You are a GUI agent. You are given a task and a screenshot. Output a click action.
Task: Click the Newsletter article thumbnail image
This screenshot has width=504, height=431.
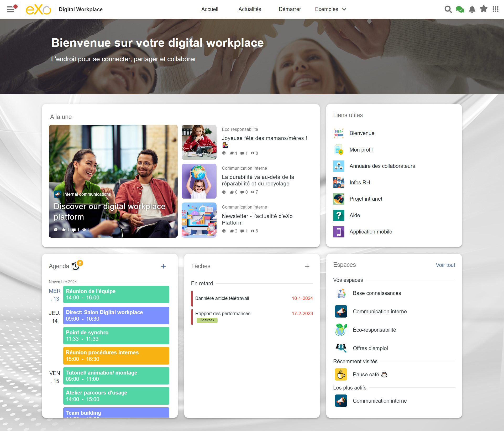[x=199, y=220]
